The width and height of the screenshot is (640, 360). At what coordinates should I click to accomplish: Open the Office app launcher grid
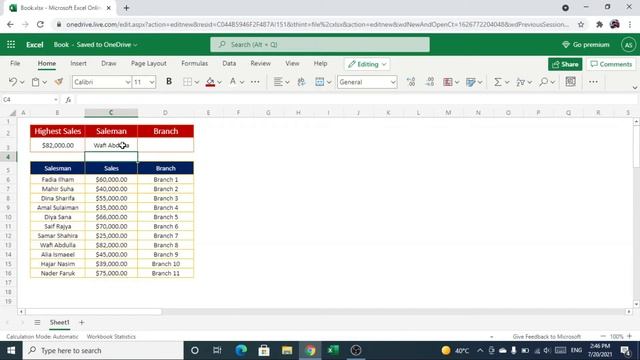click(x=11, y=44)
